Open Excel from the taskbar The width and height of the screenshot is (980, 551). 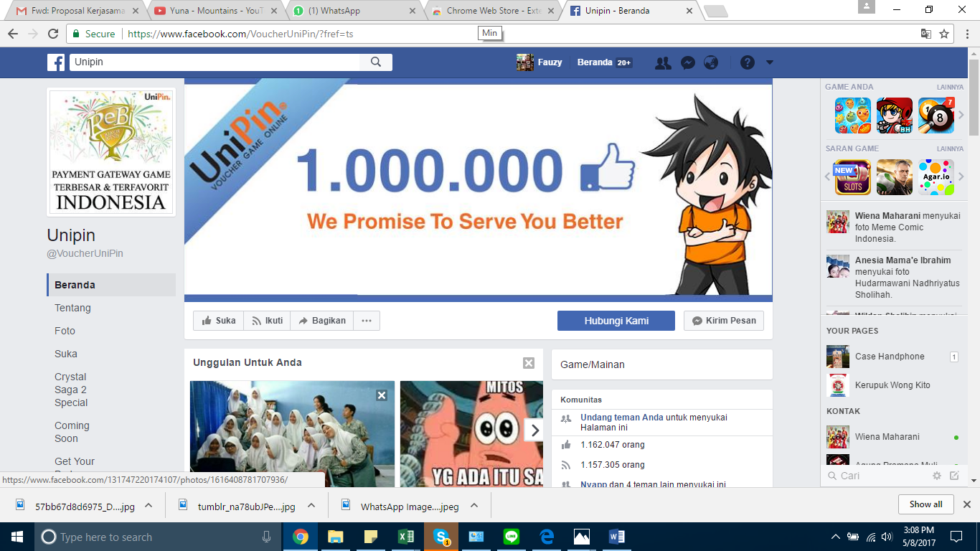405,537
